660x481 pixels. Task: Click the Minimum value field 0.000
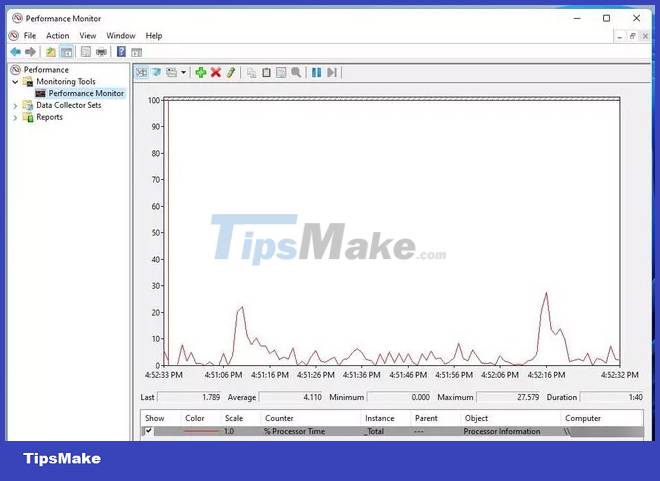tap(399, 397)
